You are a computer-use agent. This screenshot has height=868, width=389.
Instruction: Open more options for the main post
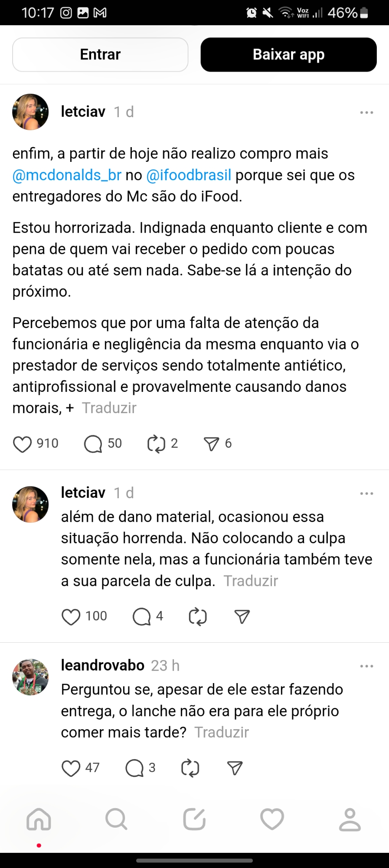tap(366, 112)
